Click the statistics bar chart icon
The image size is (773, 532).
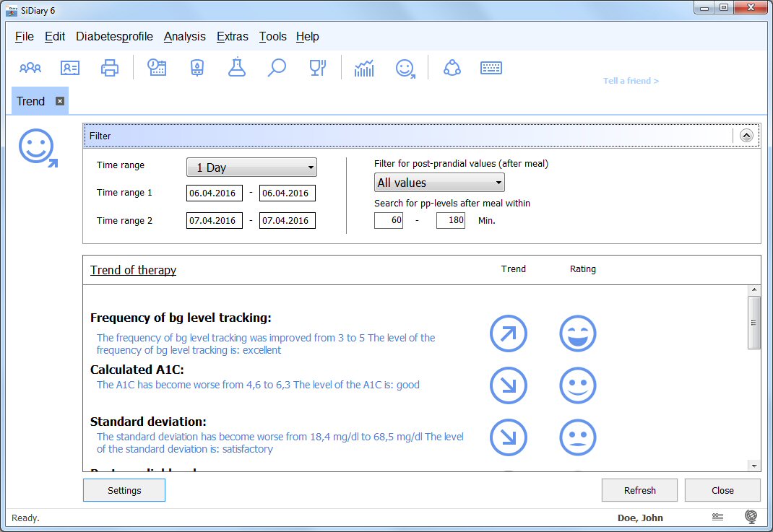[364, 68]
